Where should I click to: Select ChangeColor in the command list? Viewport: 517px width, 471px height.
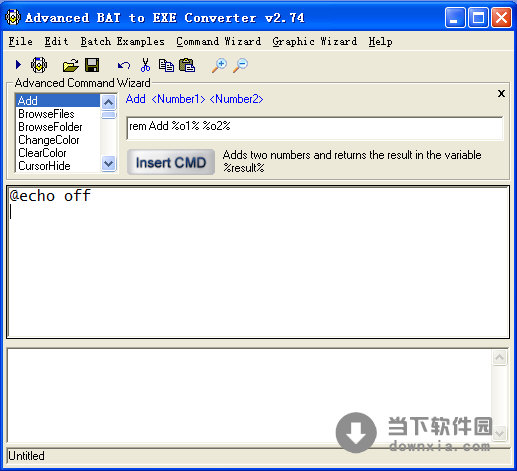[58, 140]
